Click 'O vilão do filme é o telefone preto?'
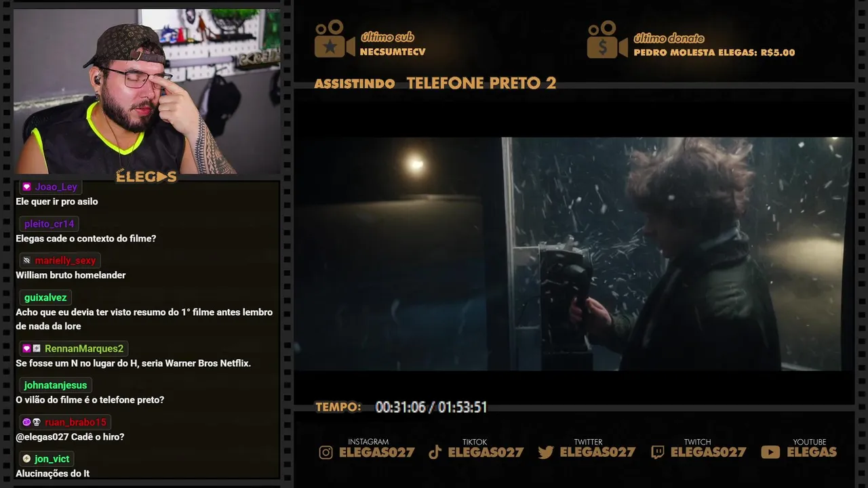The height and width of the screenshot is (488, 868). click(90, 400)
